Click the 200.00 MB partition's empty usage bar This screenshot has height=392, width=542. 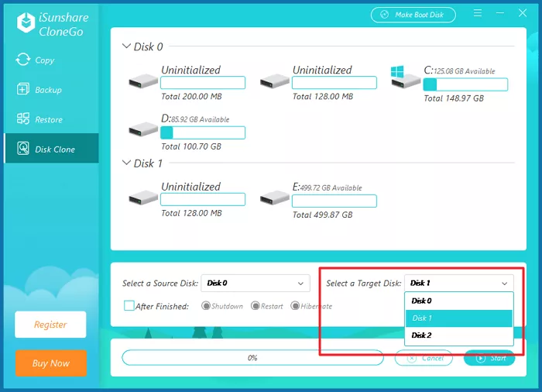click(x=203, y=83)
